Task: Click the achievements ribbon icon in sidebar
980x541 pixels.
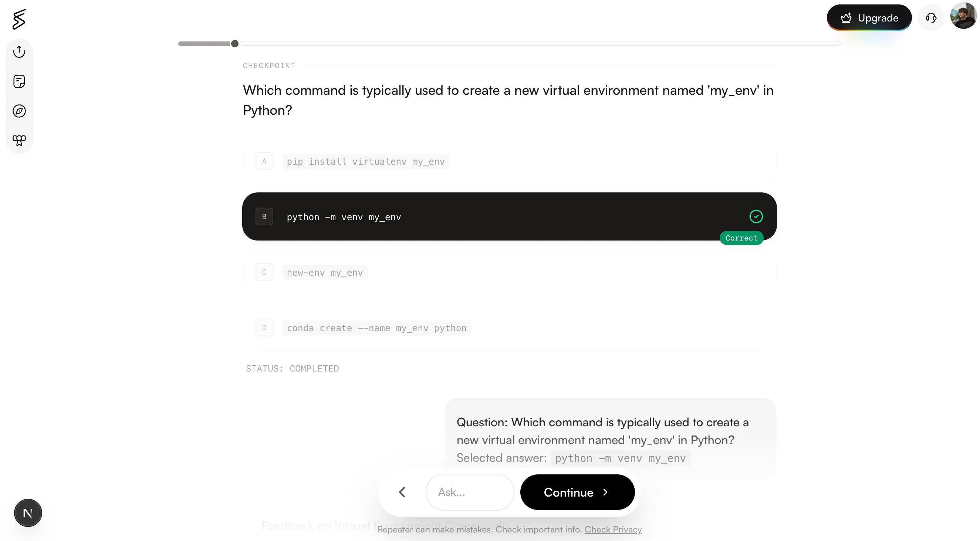Action: [19, 141]
